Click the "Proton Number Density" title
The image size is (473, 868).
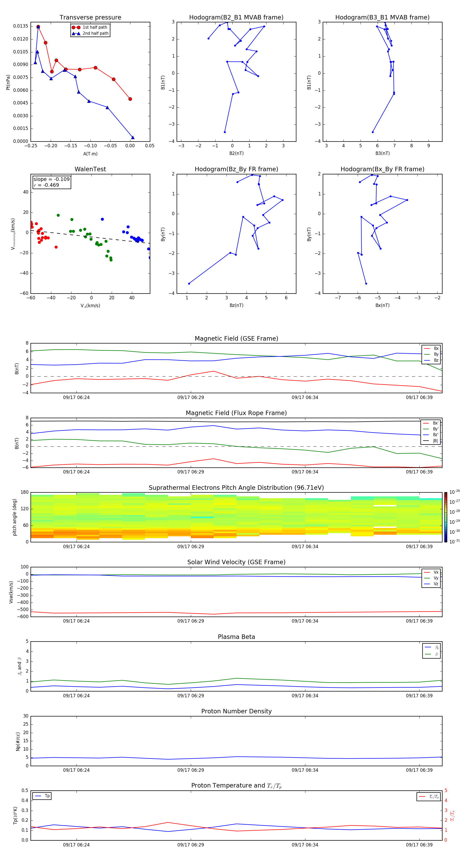[x=236, y=711]
